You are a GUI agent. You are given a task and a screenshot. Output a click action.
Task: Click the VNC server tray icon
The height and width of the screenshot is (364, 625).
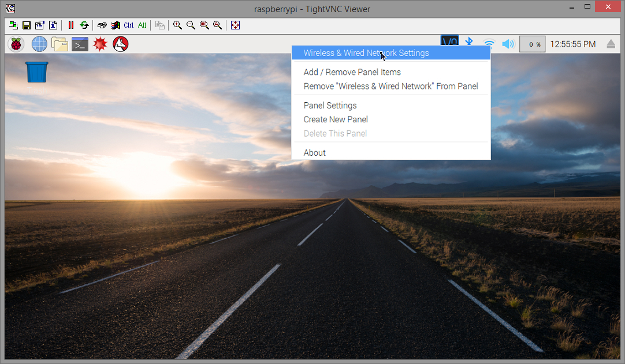[449, 42]
